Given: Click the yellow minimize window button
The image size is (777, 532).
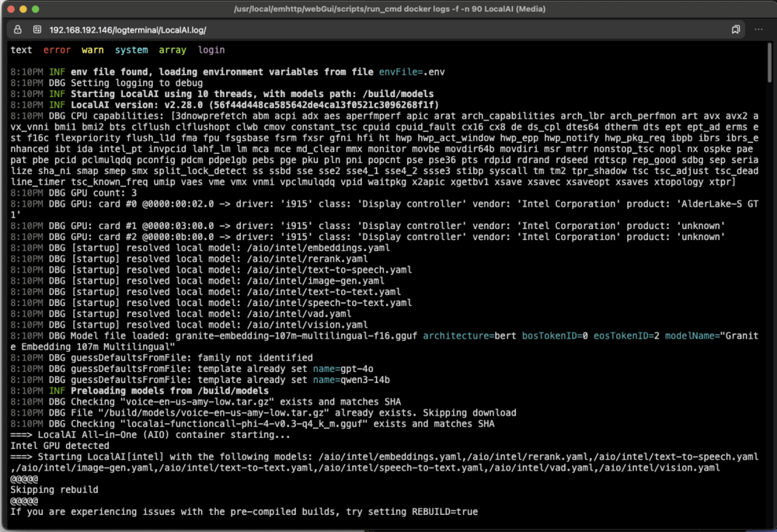Looking at the screenshot, I should tap(23, 9).
